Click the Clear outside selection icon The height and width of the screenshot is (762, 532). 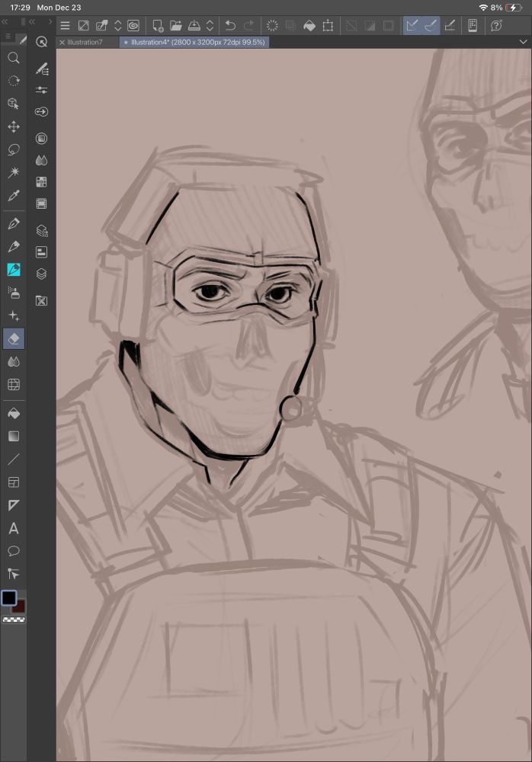(x=101, y=26)
